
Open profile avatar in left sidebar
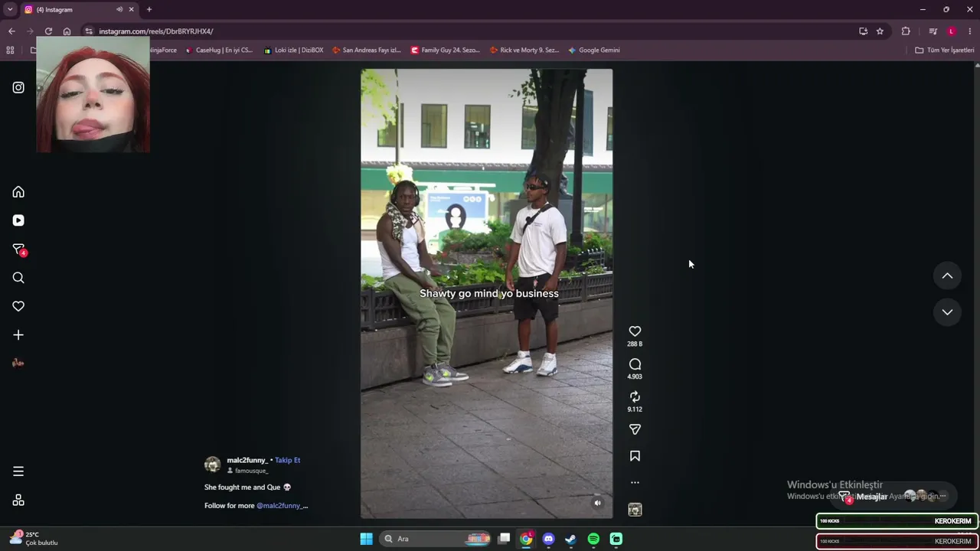pos(18,363)
